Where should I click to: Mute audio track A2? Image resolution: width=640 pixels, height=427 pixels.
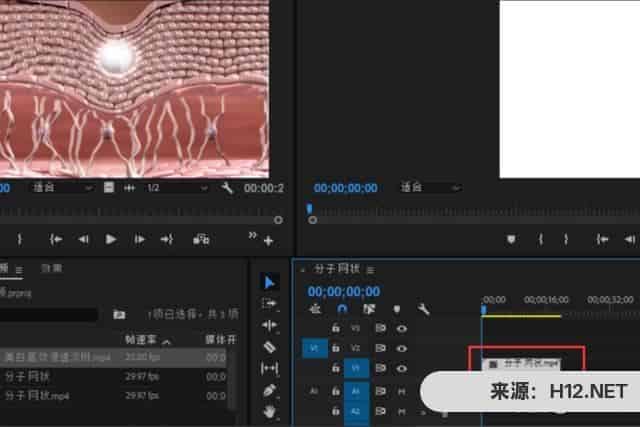coord(402,411)
